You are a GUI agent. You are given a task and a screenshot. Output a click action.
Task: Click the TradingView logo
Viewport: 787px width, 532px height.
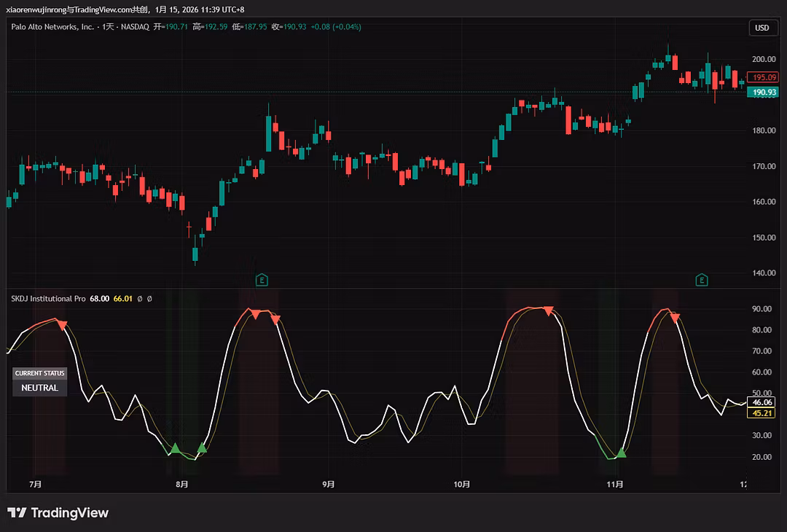coord(58,513)
